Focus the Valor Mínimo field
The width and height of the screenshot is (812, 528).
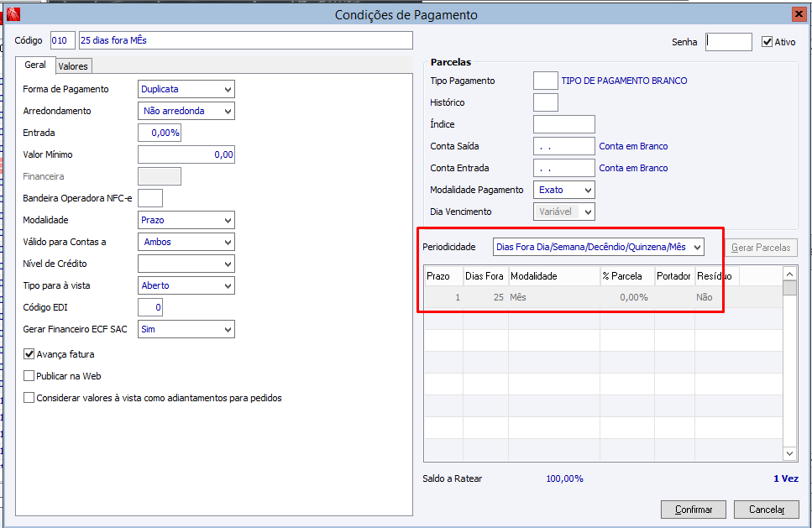(x=186, y=154)
